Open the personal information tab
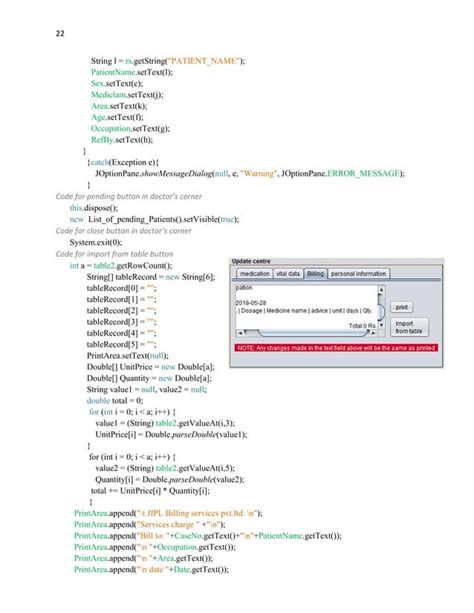 click(359, 274)
